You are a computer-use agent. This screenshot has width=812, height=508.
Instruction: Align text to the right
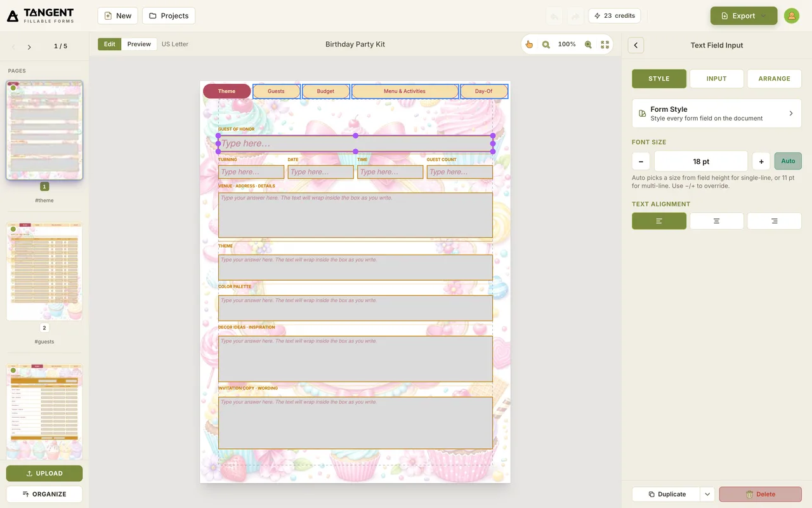775,221
